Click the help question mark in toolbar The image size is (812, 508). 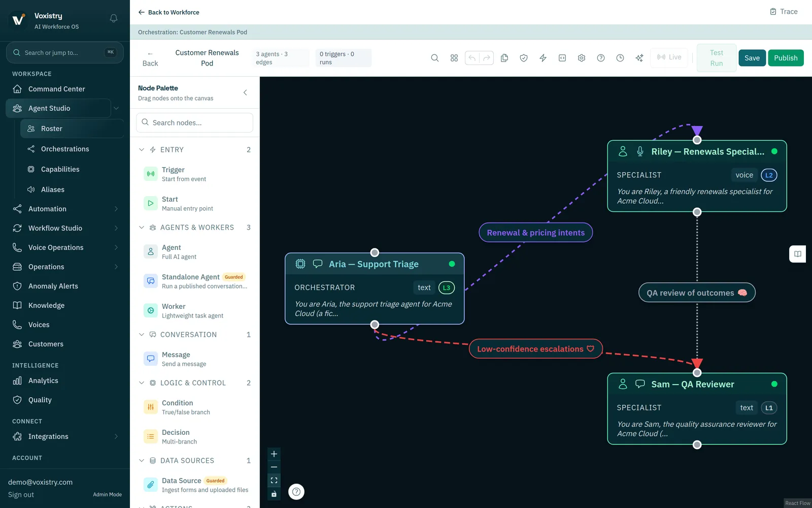(601, 58)
